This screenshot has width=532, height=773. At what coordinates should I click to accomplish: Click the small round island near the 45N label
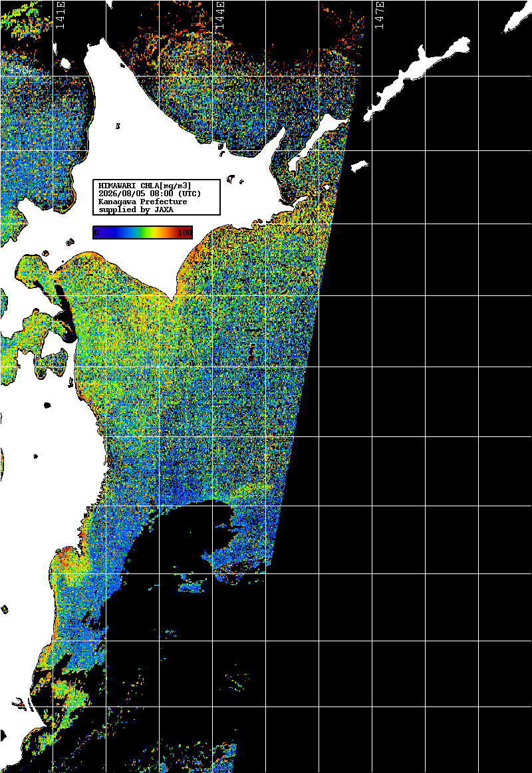66,64
